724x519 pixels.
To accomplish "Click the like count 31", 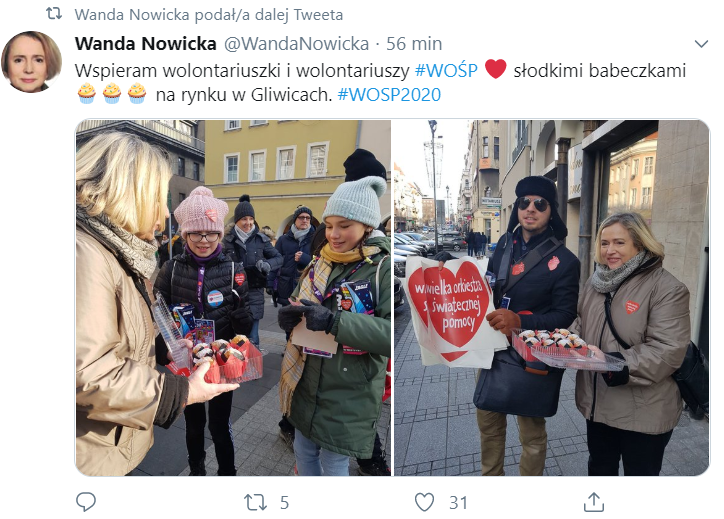I will (x=458, y=503).
